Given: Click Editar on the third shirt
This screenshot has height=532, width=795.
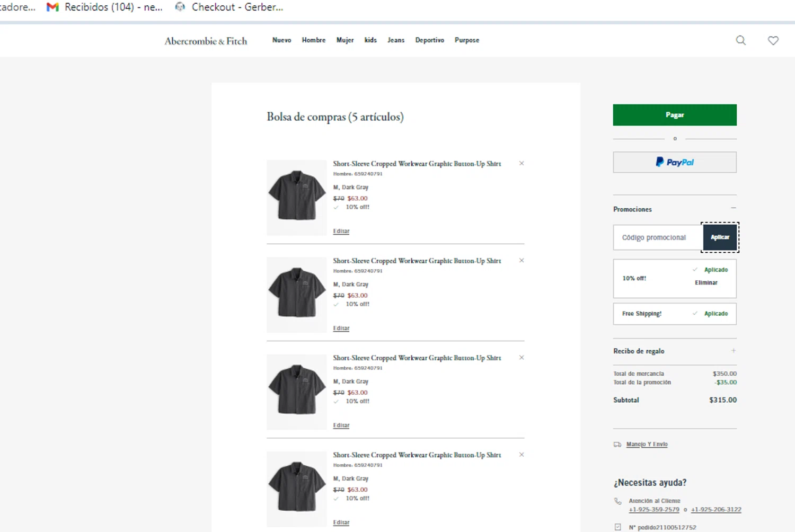Looking at the screenshot, I should tap(341, 425).
